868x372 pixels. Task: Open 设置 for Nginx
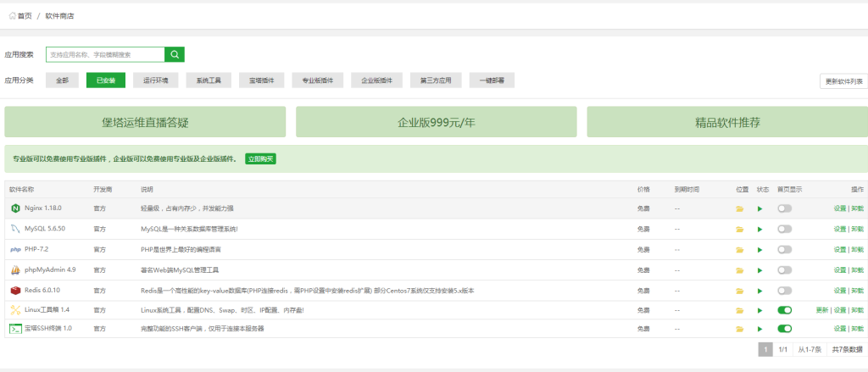[840, 208]
